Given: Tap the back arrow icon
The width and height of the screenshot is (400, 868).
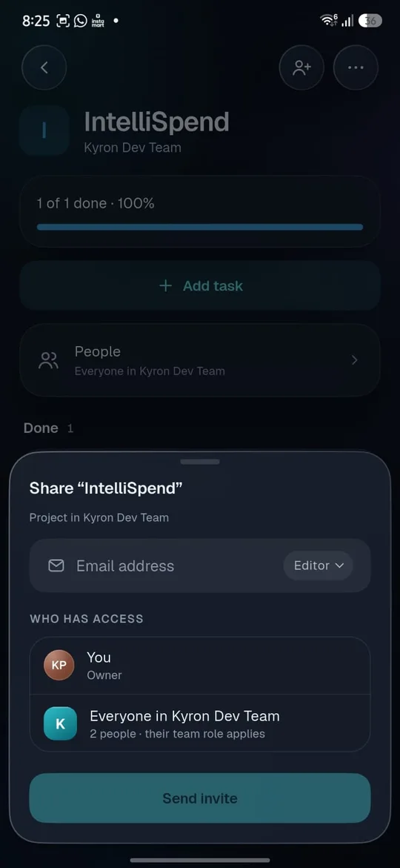Looking at the screenshot, I should 44,67.
